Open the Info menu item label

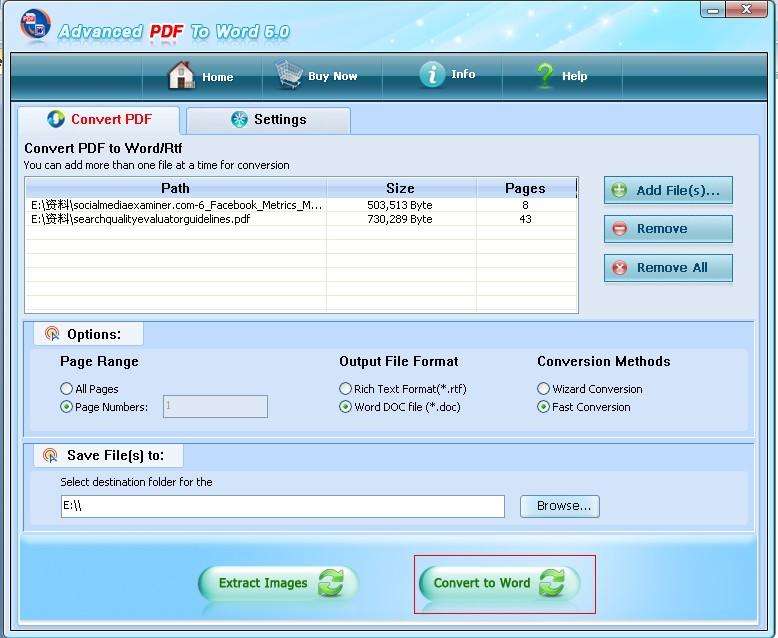463,74
